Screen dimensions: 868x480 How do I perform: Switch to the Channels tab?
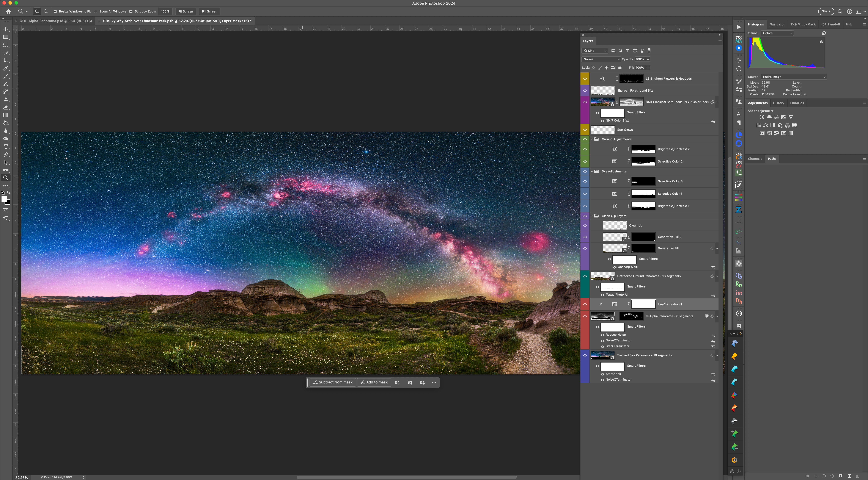click(x=755, y=159)
